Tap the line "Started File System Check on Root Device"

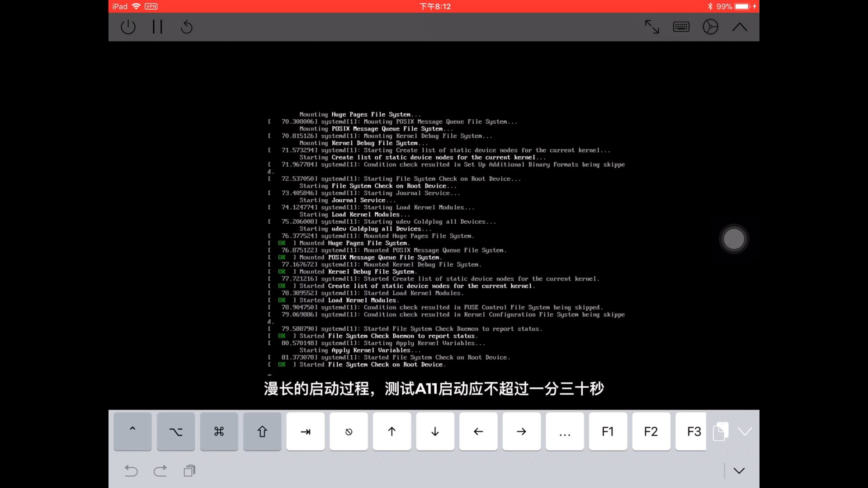pos(357,365)
